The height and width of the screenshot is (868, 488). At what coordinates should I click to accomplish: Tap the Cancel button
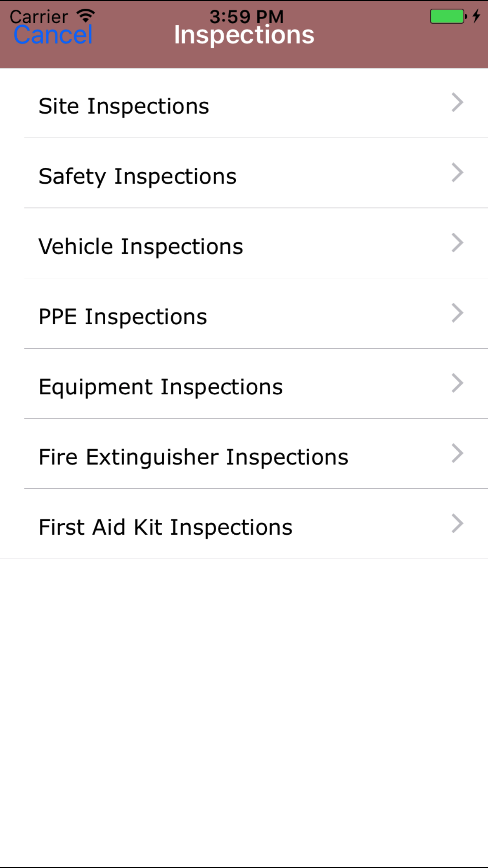coord(53,35)
